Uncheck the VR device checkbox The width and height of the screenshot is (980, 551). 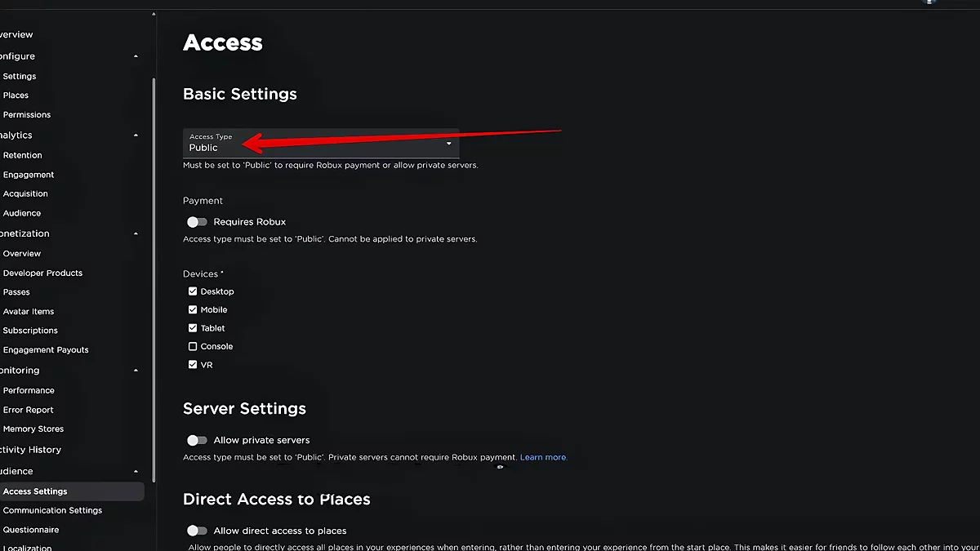coord(193,365)
